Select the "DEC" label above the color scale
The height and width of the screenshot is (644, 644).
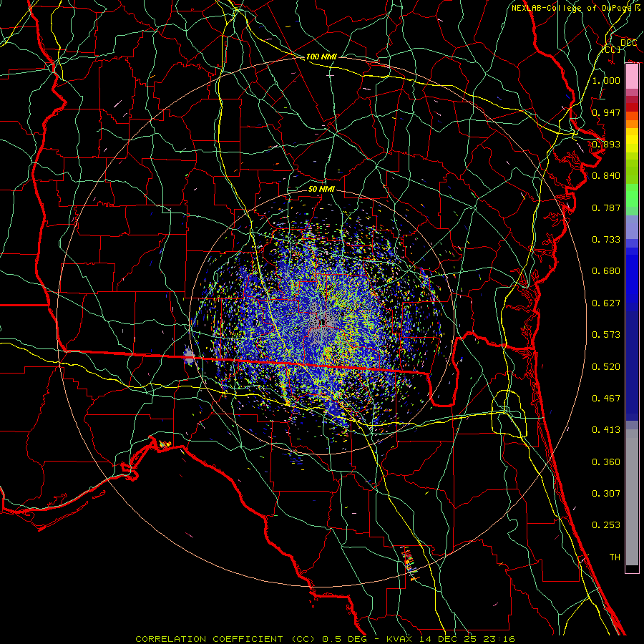[x=628, y=43]
